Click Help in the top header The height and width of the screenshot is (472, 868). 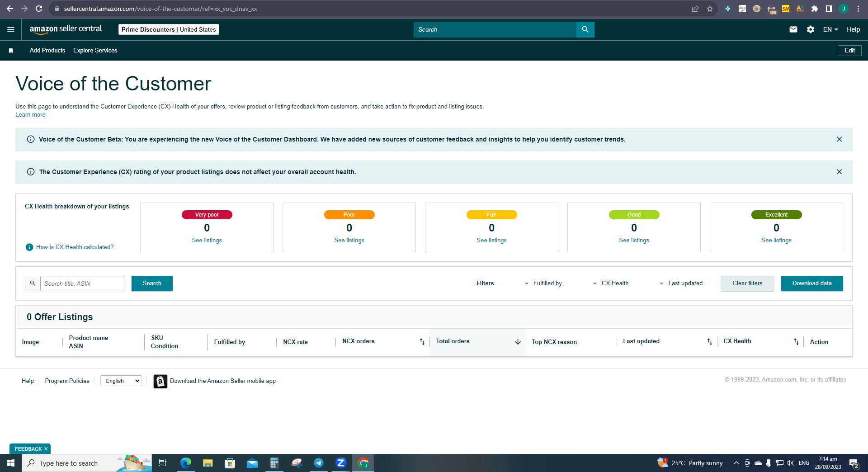[853, 29]
